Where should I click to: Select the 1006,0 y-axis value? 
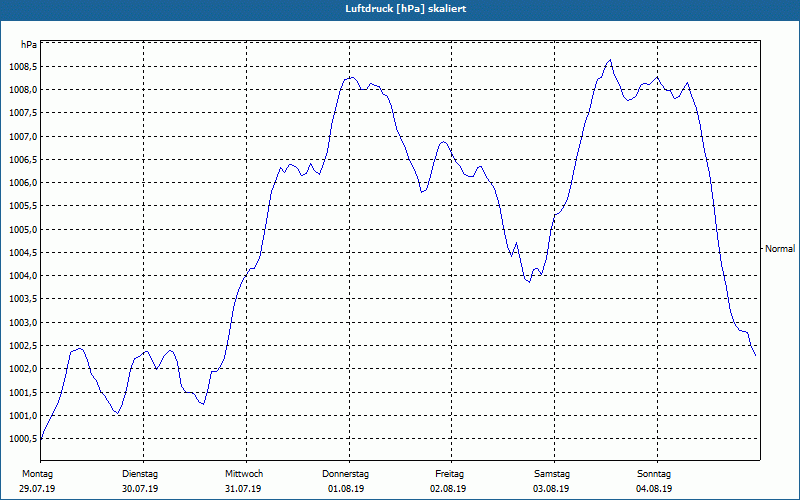[x=23, y=183]
